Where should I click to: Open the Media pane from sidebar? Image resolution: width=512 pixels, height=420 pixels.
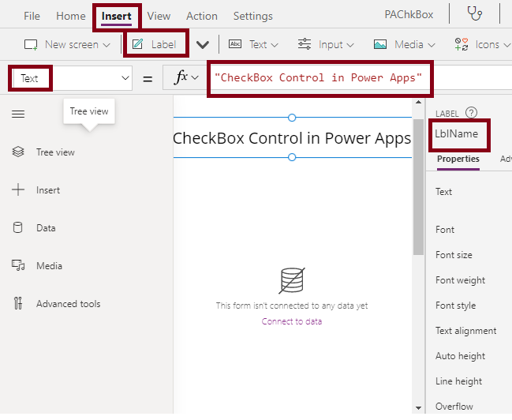click(x=49, y=266)
